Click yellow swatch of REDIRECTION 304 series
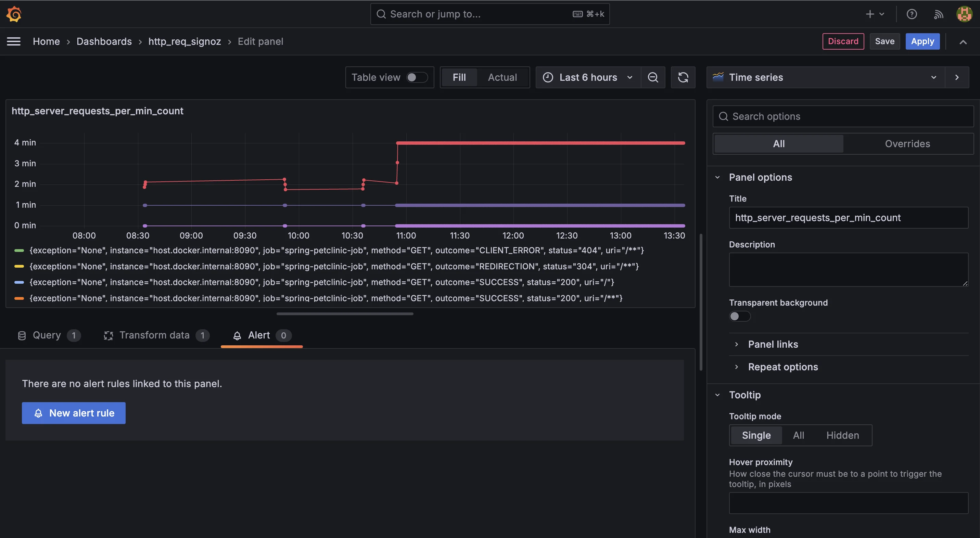 pyautogui.click(x=19, y=266)
